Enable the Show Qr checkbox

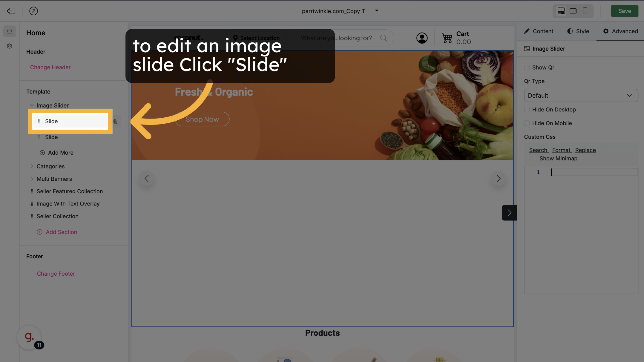pos(527,68)
